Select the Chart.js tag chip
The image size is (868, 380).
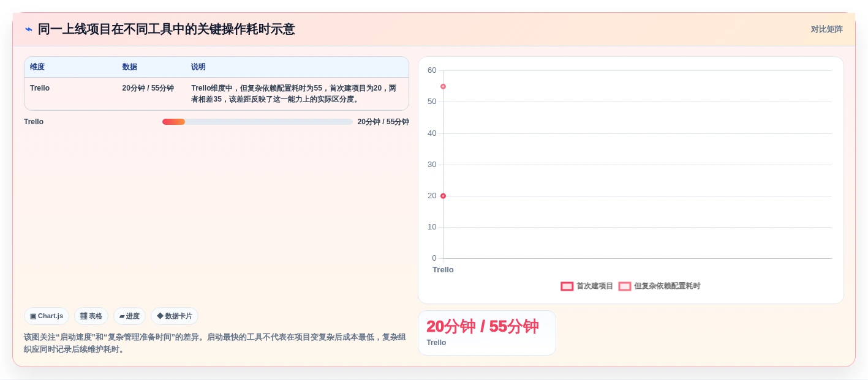click(47, 316)
